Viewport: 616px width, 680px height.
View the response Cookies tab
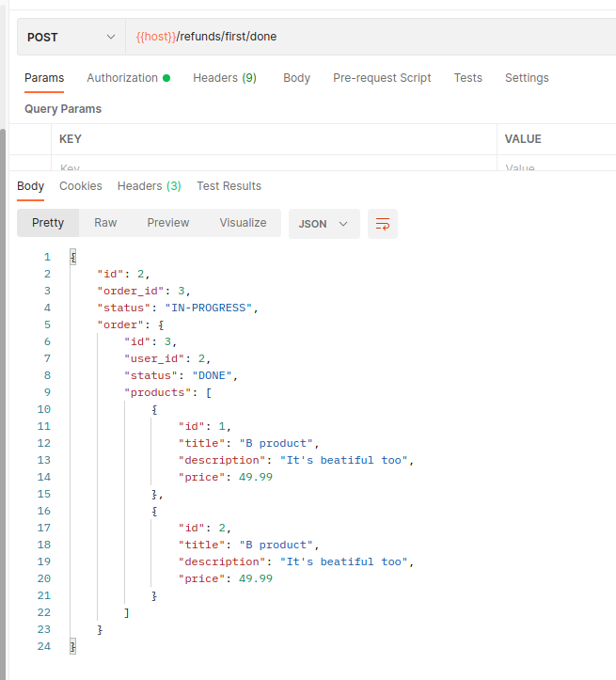pyautogui.click(x=81, y=186)
